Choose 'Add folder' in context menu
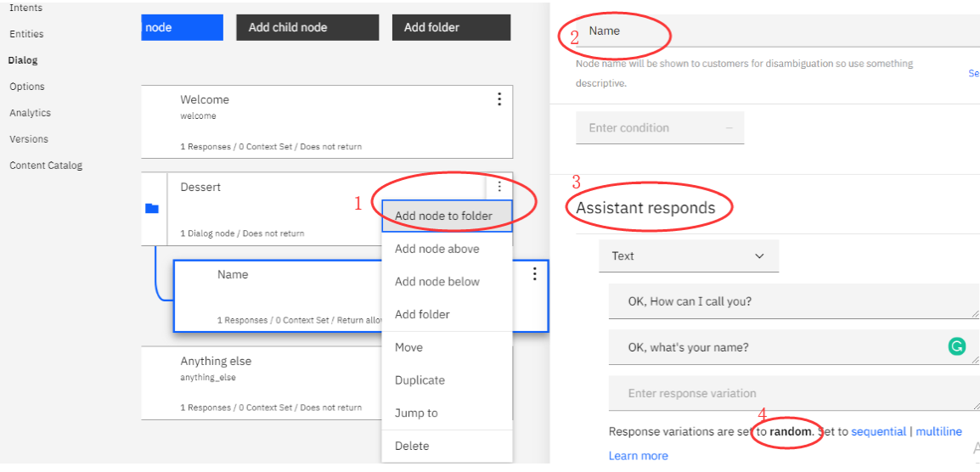 click(423, 314)
